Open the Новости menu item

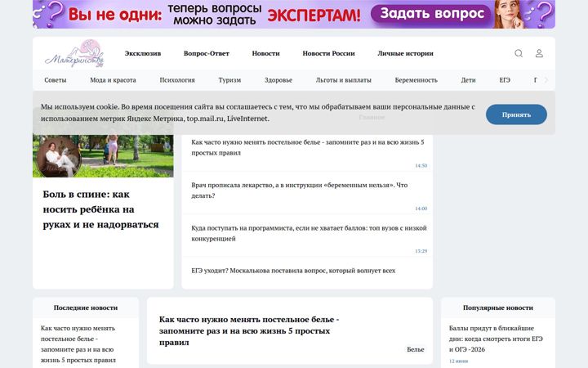266,53
